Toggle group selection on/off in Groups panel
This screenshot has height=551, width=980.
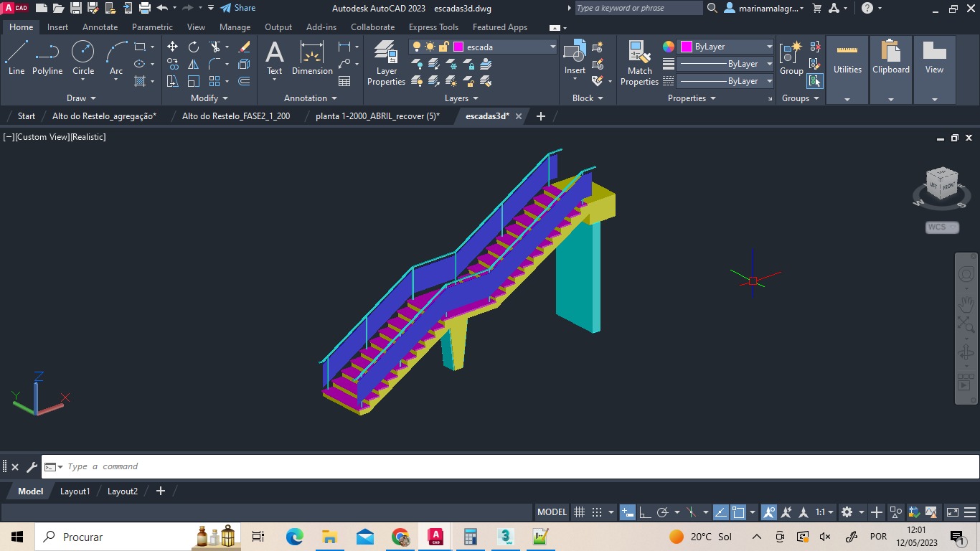pyautogui.click(x=815, y=81)
